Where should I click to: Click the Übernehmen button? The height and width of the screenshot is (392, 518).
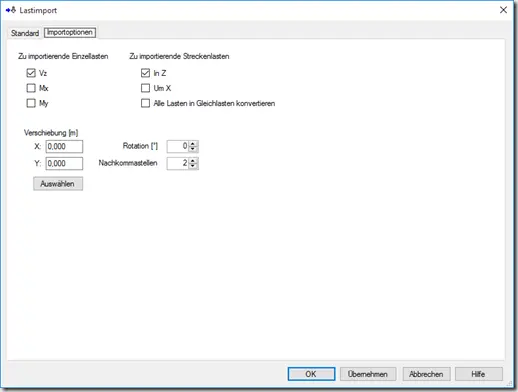(368, 374)
